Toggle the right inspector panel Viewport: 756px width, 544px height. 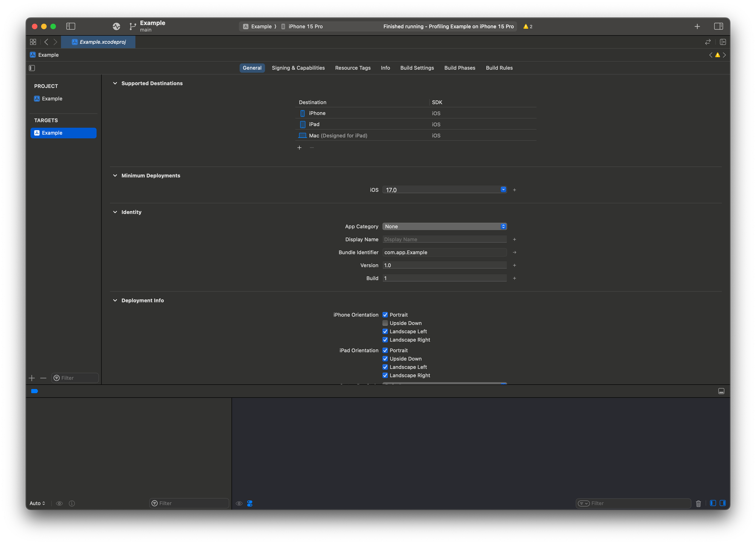coord(718,26)
